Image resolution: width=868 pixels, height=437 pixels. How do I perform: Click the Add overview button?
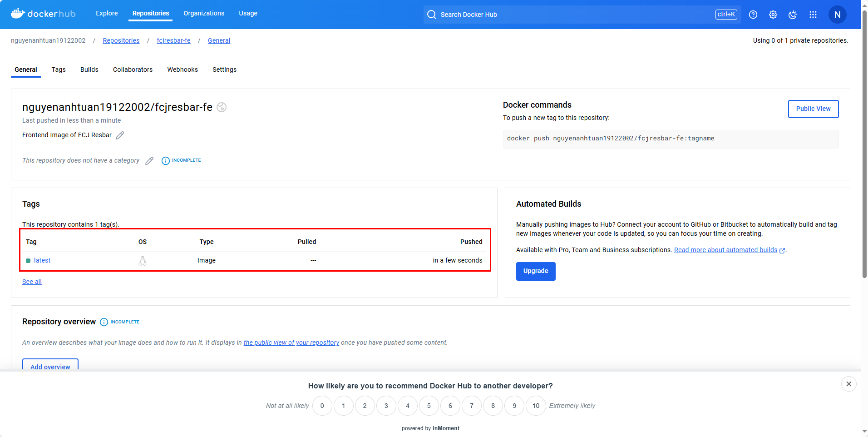50,365
